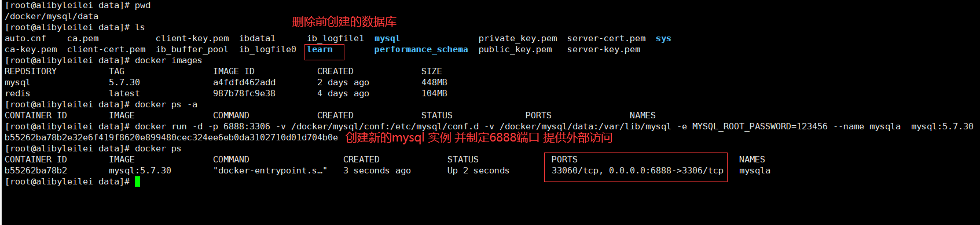Click the auto.cnf file name

pos(25,38)
